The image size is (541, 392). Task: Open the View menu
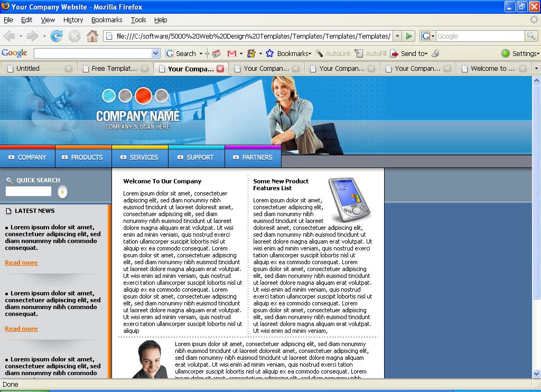point(48,20)
